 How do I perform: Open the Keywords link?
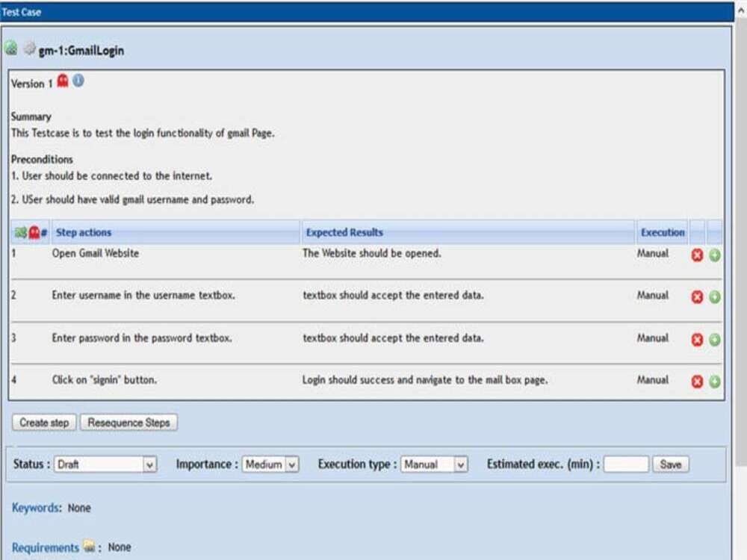[36, 508]
